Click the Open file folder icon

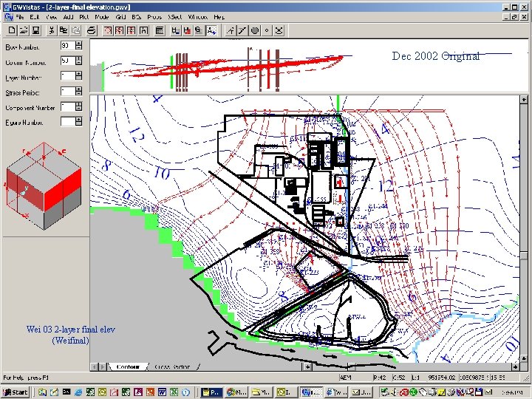pos(24,30)
